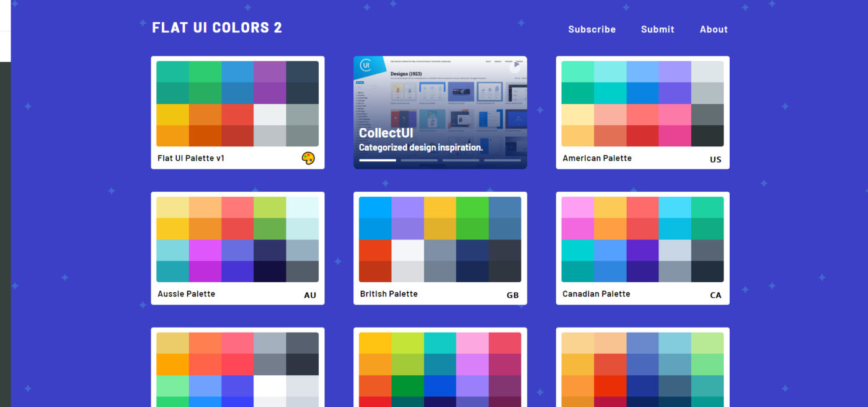Click the GB badge on British Palette
Image resolution: width=868 pixels, height=407 pixels.
coord(512,295)
